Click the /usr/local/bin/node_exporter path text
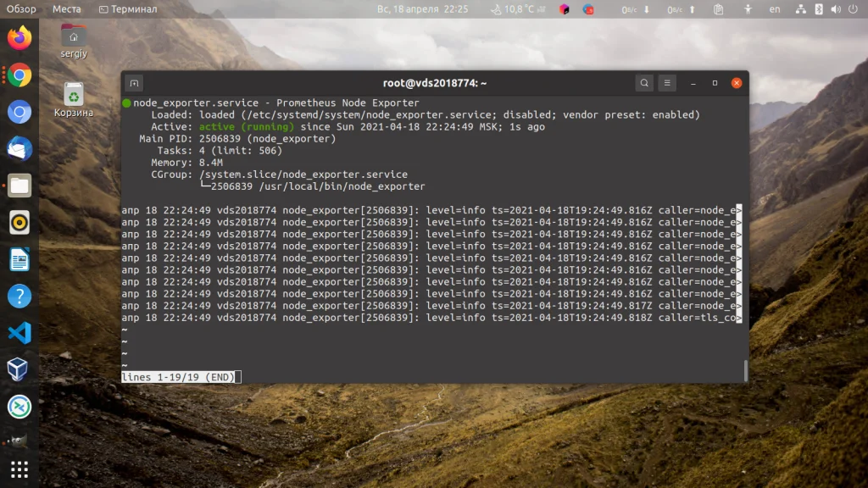The height and width of the screenshot is (488, 868). pos(342,186)
